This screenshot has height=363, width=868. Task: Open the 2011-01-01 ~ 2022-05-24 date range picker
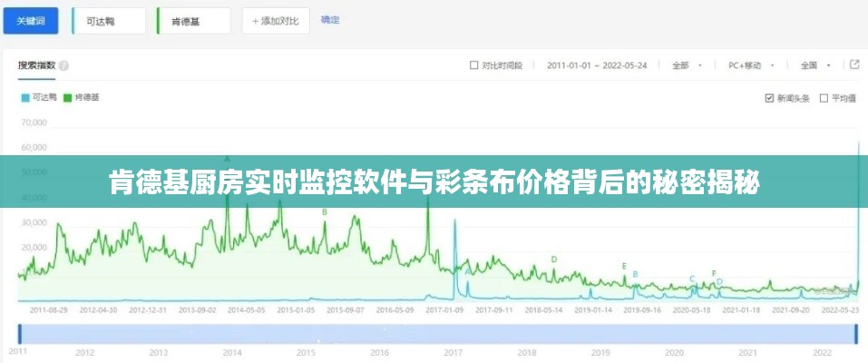coord(597,65)
